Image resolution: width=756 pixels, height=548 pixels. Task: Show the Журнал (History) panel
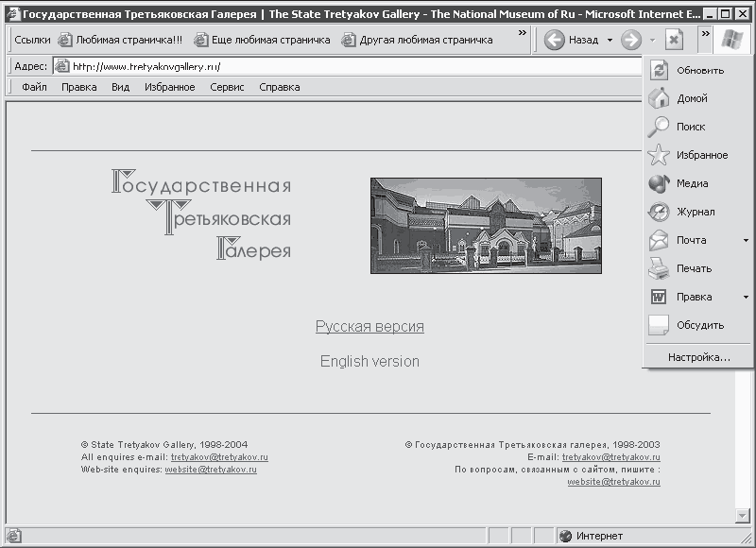pos(660,213)
